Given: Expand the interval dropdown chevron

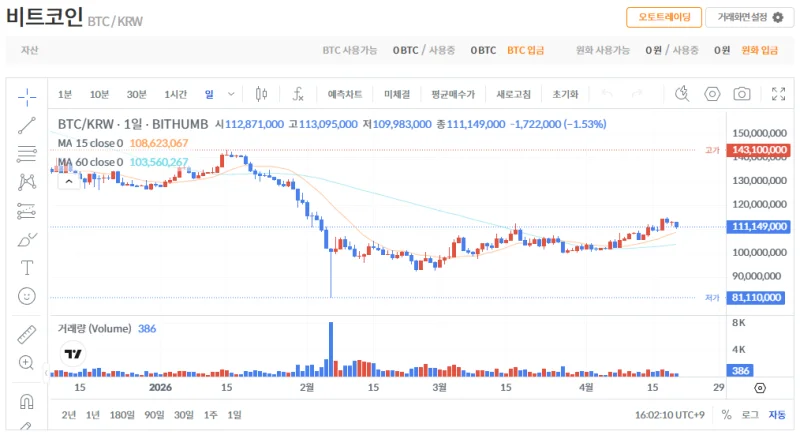Looking at the screenshot, I should pyautogui.click(x=231, y=94).
